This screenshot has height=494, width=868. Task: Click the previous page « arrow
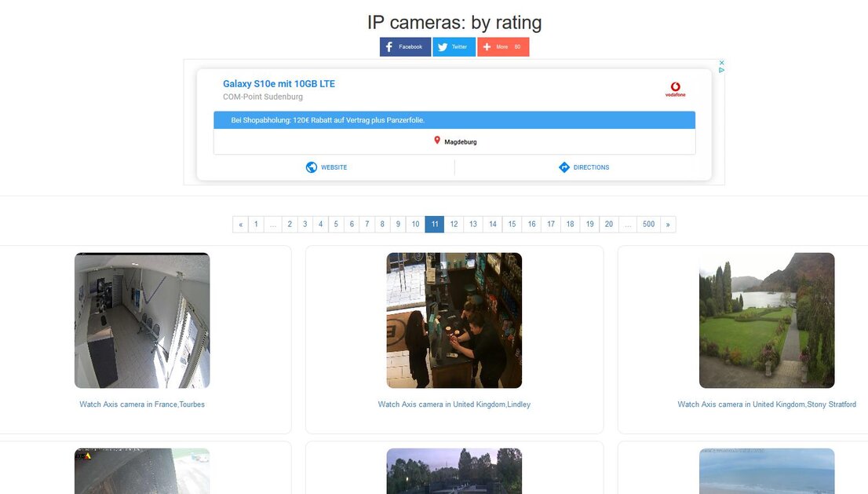[240, 224]
